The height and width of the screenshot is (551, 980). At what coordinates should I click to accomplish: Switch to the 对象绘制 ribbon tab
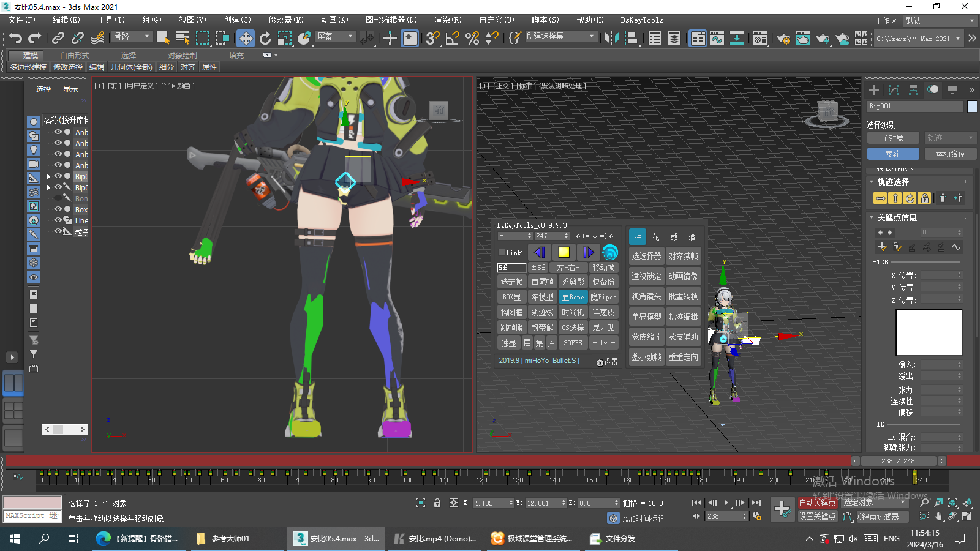(182, 55)
